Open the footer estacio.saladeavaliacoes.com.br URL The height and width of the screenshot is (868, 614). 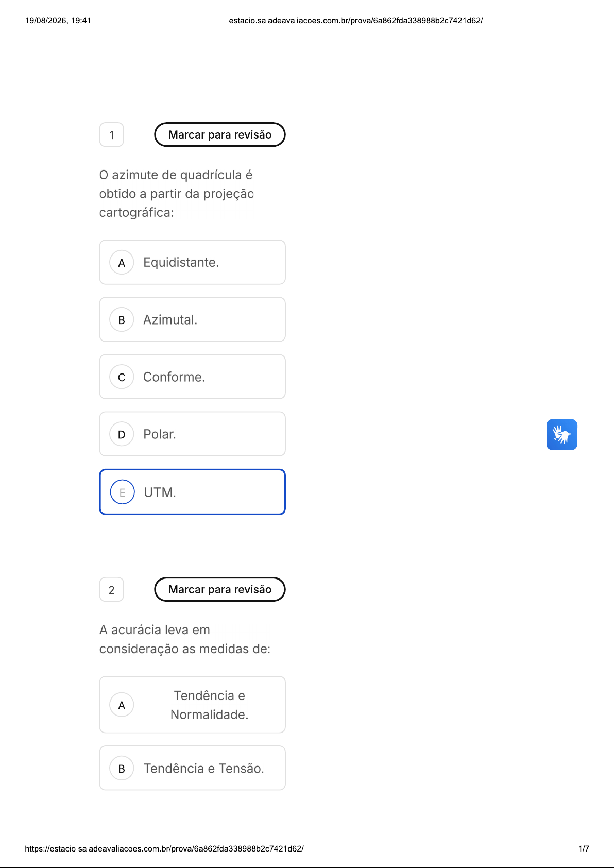pyautogui.click(x=164, y=848)
